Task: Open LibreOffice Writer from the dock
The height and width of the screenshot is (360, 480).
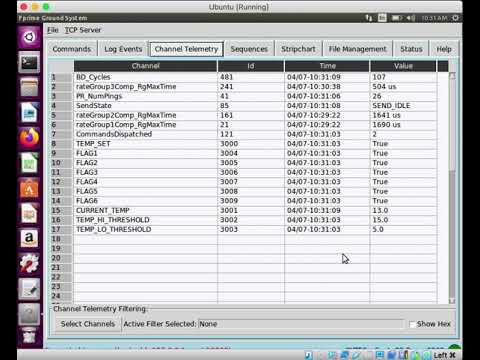Action: tap(29, 113)
